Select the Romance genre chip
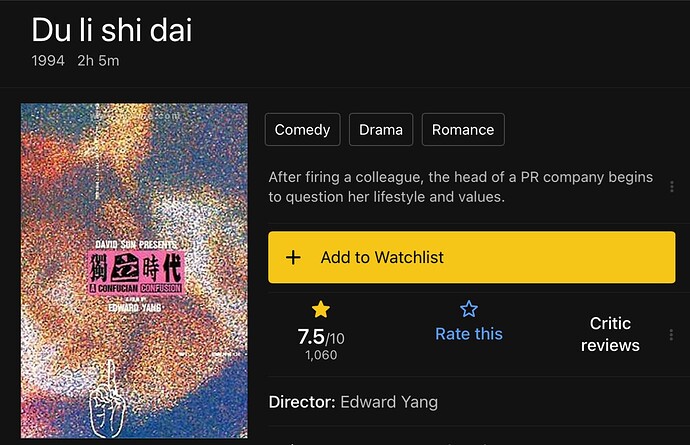Screen dimensions: 690x445 click(x=463, y=129)
